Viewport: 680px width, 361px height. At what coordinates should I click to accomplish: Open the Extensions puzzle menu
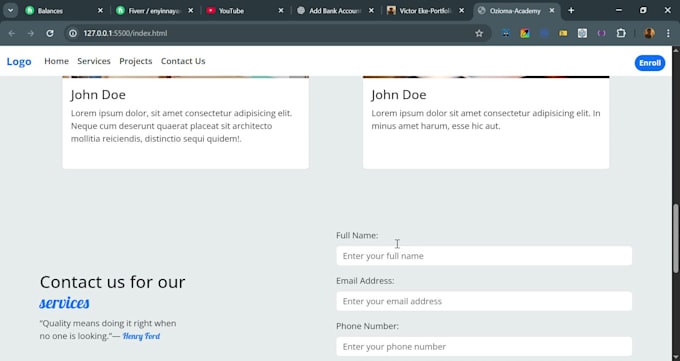[621, 33]
